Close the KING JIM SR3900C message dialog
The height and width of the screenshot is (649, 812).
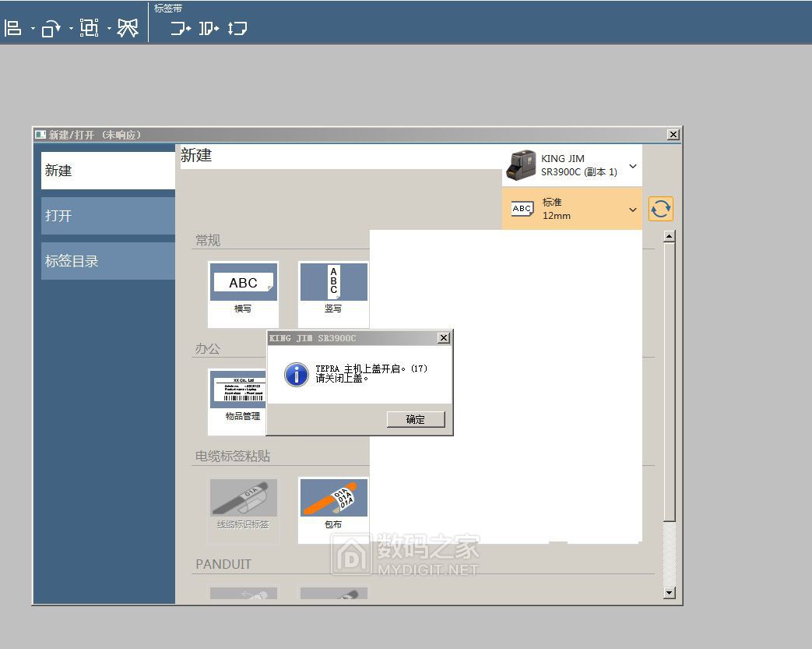444,338
